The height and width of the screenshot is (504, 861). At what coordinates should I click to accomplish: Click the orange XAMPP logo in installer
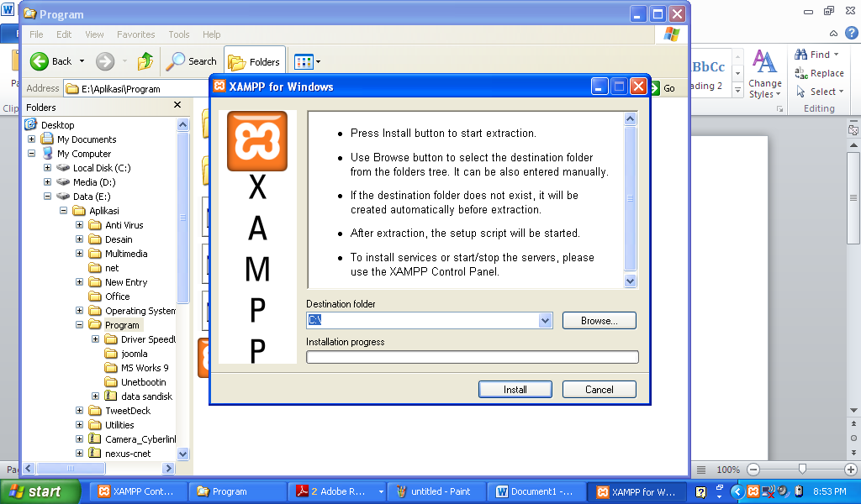(257, 141)
